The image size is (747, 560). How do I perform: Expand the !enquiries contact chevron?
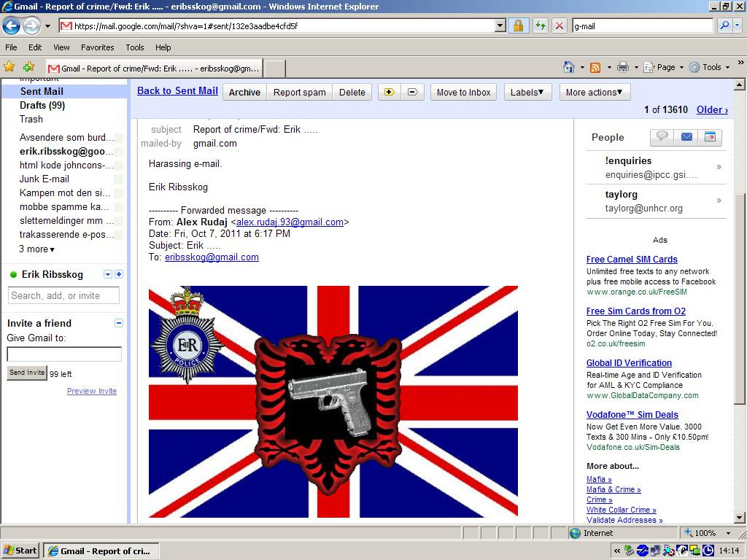click(x=719, y=167)
